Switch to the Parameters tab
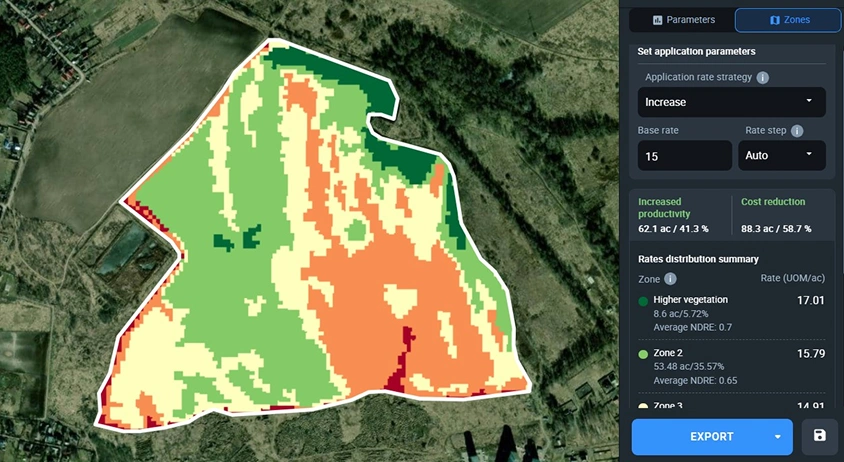Screen dimensions: 844x462 682,20
